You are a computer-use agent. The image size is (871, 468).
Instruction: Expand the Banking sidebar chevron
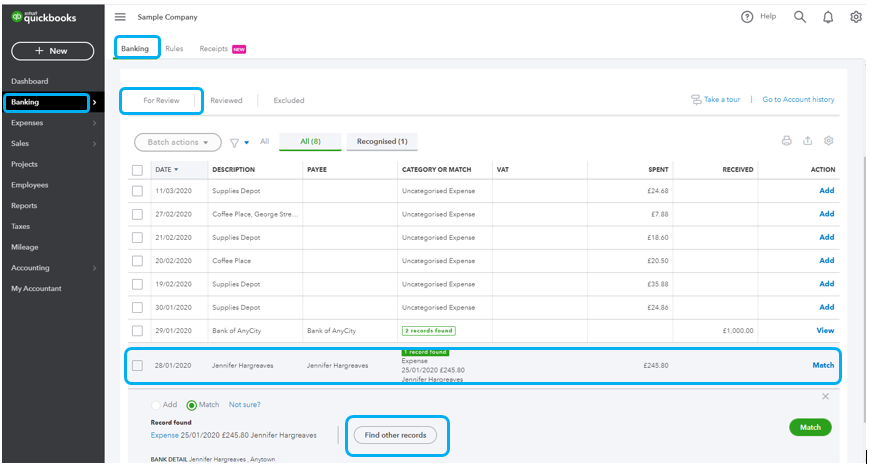click(94, 102)
